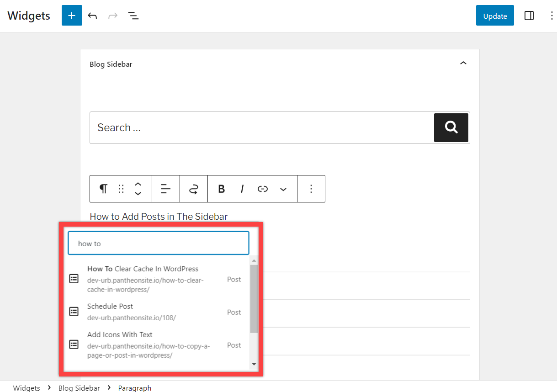Open the list view outline
The height and width of the screenshot is (392, 557).
pos(133,16)
